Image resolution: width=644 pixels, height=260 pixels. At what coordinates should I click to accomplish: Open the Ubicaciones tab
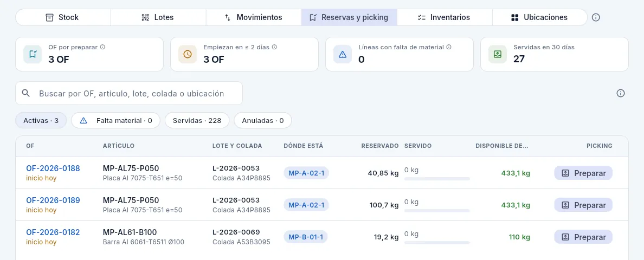tap(540, 17)
